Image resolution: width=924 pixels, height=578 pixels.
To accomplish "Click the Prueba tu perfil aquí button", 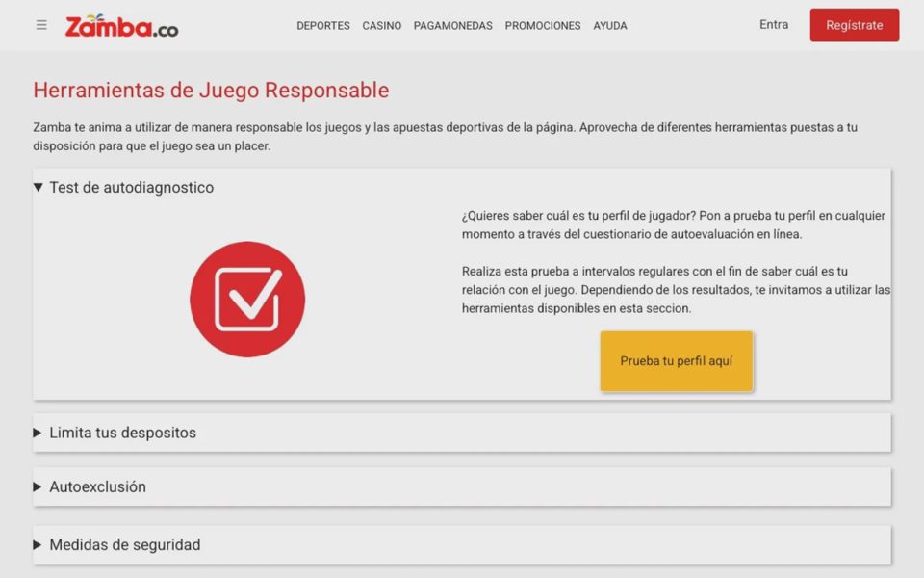I will click(x=677, y=361).
